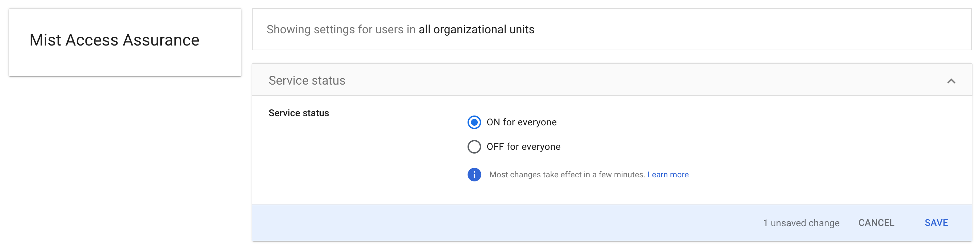Click the gray Service status header title
Viewport: 980px width, 248px height.
(306, 81)
